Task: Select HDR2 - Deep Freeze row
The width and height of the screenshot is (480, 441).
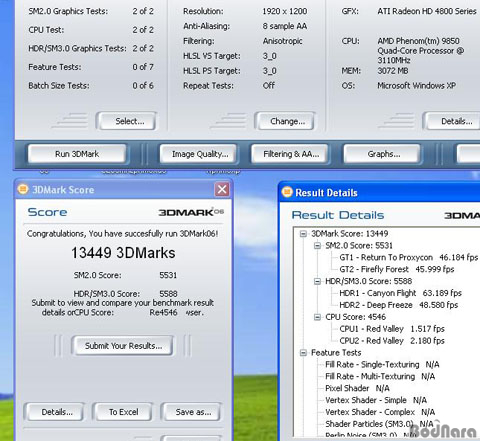Action: tap(399, 305)
